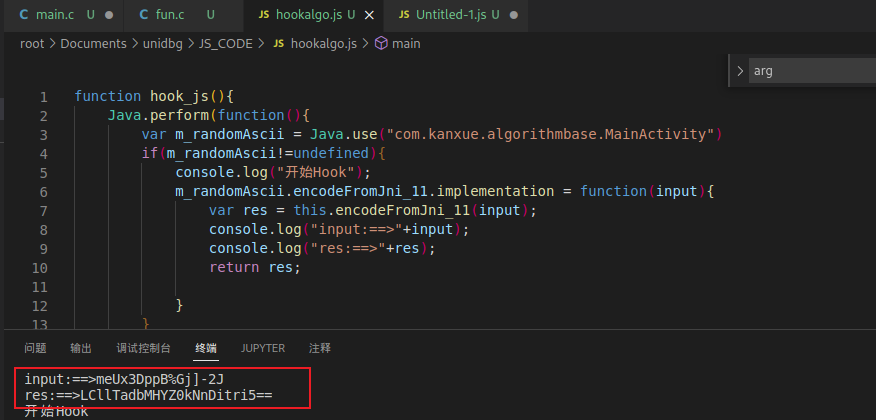The height and width of the screenshot is (420, 876).
Task: Switch to the fun.c editor tab
Action: point(172,15)
